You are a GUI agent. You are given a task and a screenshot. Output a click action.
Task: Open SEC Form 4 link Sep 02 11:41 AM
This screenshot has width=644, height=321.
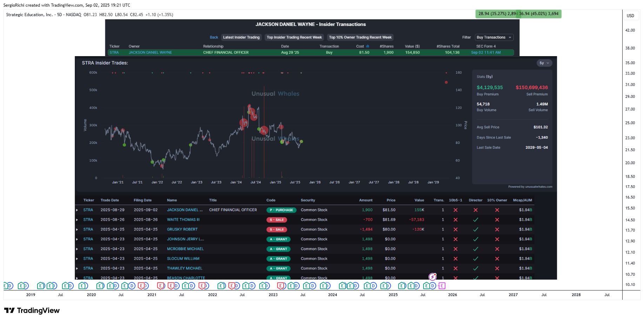point(486,53)
